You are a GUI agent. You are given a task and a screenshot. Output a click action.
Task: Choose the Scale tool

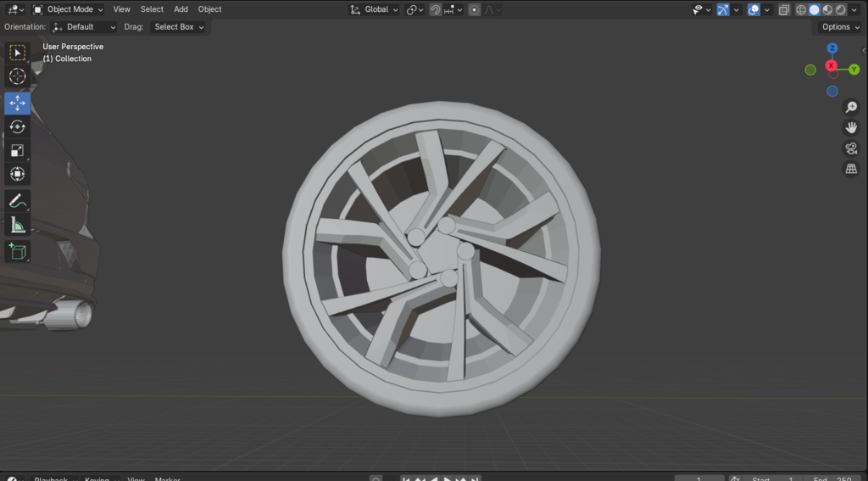click(17, 151)
